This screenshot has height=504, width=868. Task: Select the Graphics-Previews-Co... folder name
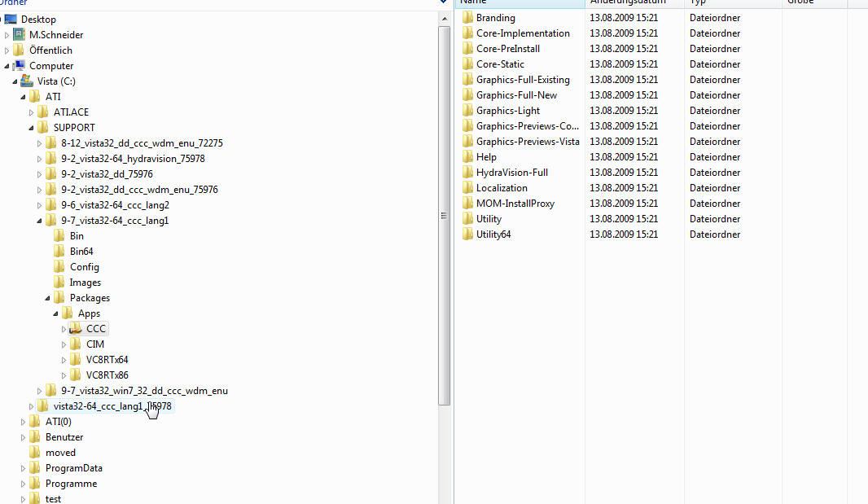pyautogui.click(x=528, y=126)
